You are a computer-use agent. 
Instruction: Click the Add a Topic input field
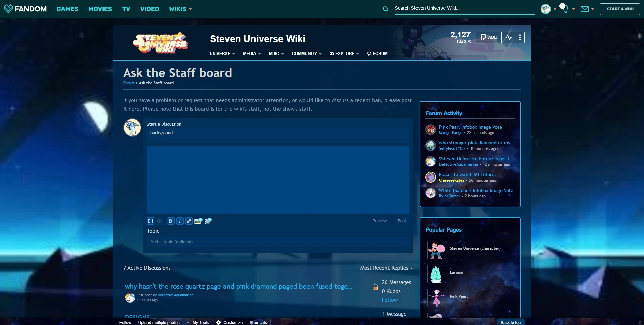click(x=278, y=242)
